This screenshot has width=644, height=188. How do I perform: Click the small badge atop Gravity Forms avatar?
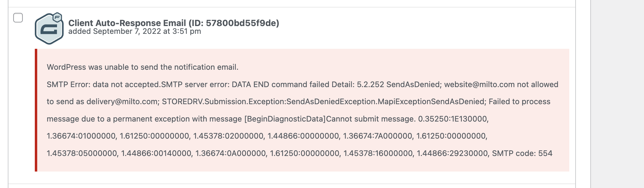tap(57, 17)
